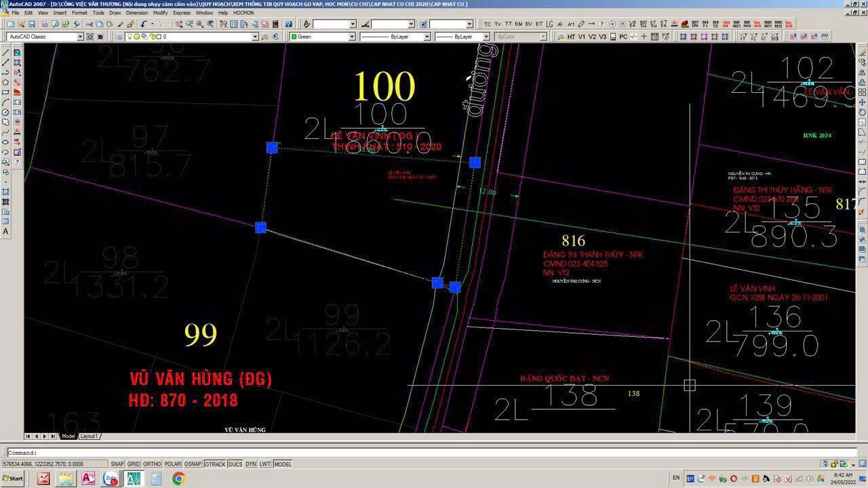
Task: Toggle ORTHO mode in the status bar
Action: 152,464
